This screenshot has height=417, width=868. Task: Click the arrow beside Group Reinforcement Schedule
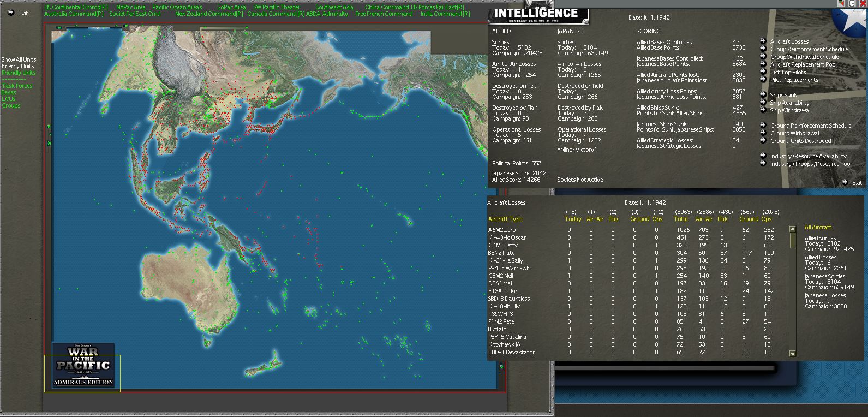tap(763, 49)
